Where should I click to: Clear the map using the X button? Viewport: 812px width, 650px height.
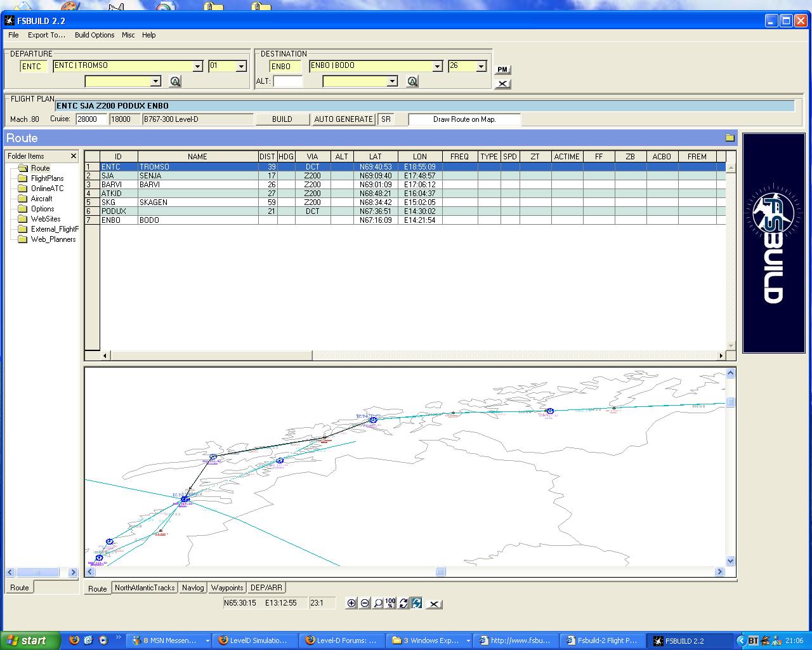coord(434,604)
